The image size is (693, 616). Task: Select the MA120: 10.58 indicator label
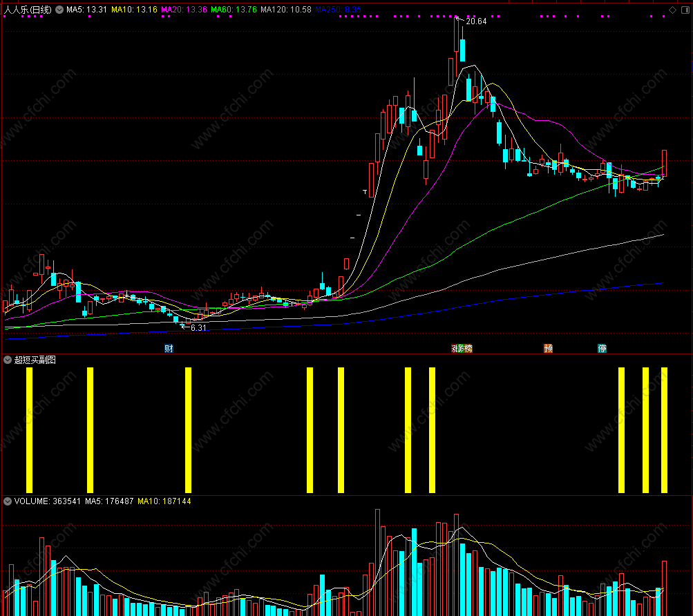click(x=286, y=10)
